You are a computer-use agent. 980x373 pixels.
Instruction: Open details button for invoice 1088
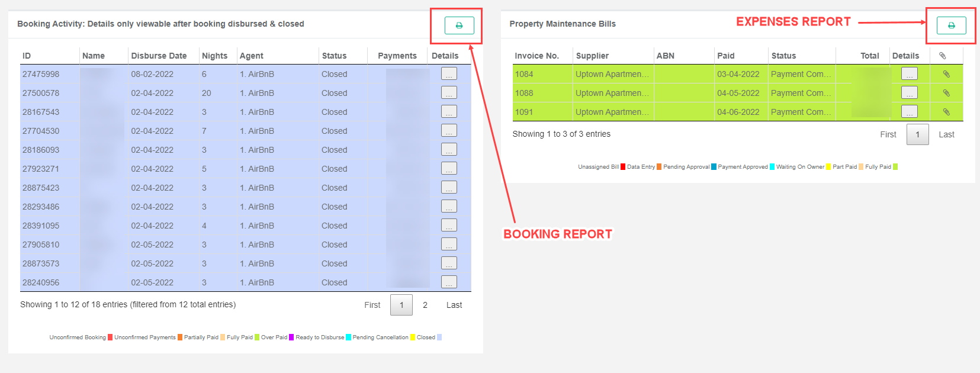(909, 93)
